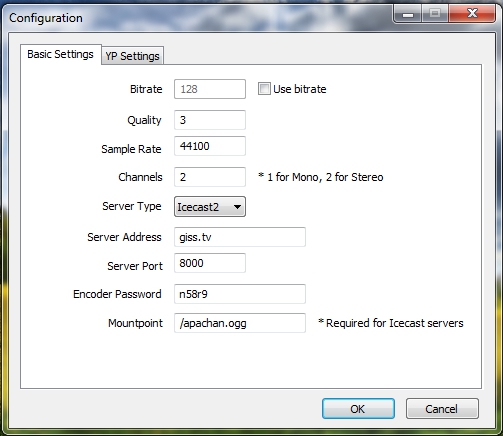Confirm settings with the OK button

(358, 409)
